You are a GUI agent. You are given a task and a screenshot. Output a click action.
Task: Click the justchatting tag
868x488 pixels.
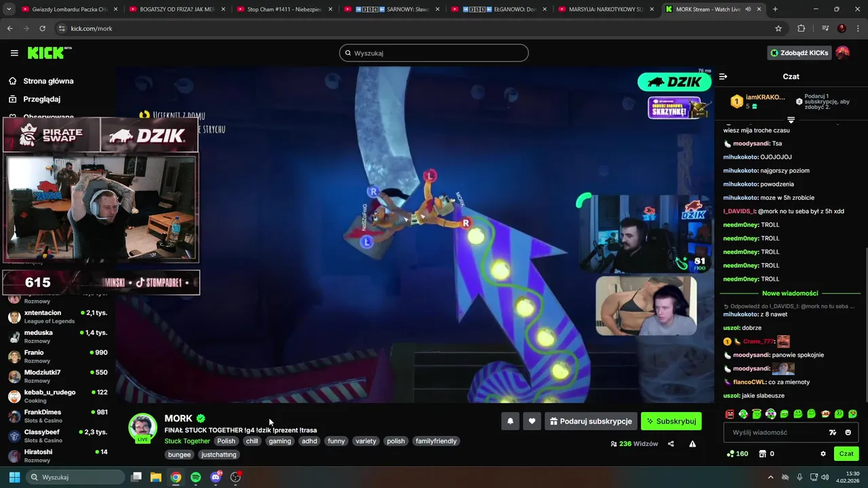coord(219,455)
